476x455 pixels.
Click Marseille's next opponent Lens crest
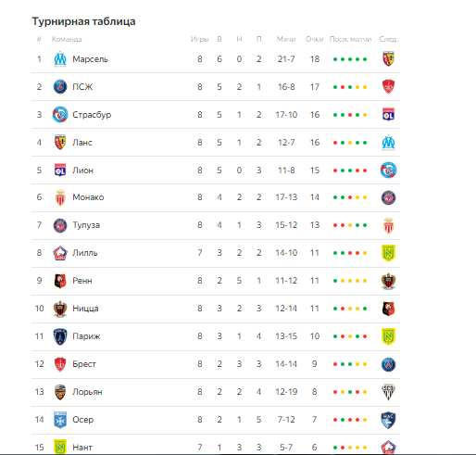[x=388, y=59]
